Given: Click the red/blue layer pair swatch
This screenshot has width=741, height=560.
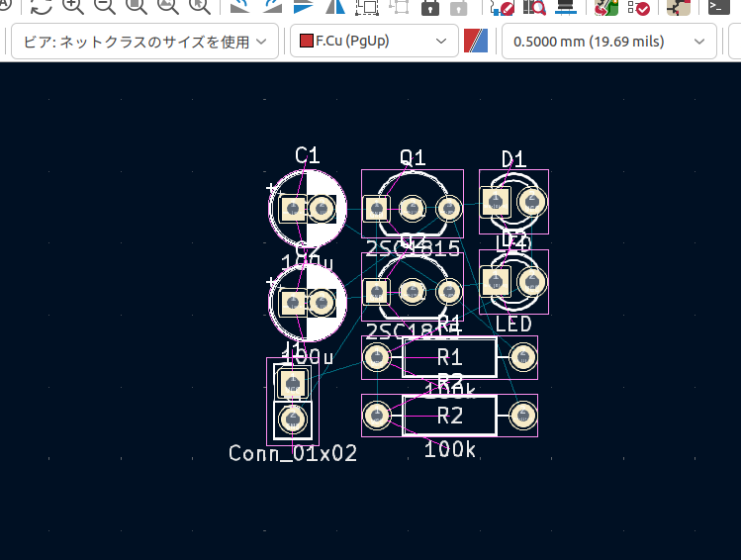Looking at the screenshot, I should (477, 43).
